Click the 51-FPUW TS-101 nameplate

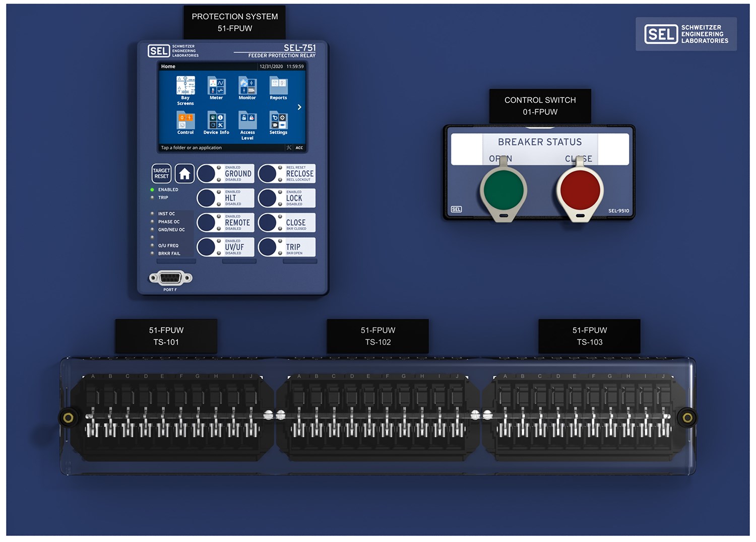166,336
